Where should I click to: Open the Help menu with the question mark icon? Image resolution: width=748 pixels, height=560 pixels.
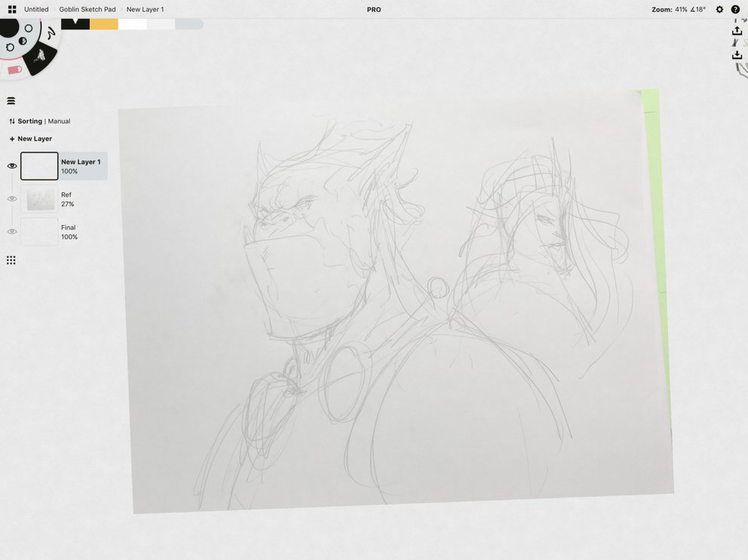click(x=735, y=9)
